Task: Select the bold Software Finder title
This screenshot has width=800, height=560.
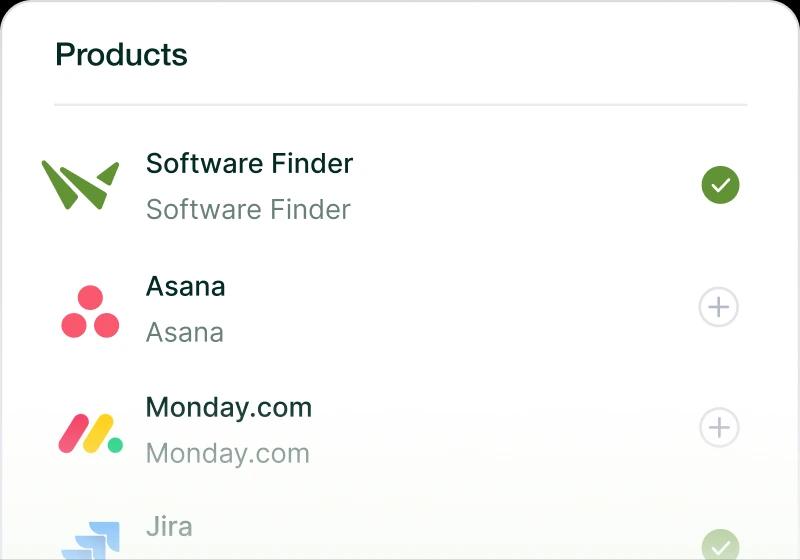Action: coord(249,163)
